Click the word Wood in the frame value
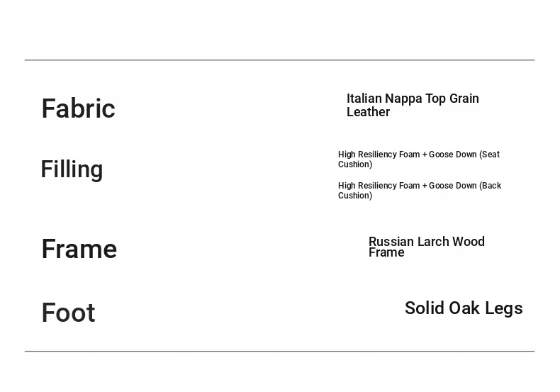Viewport: 560px width, 392px height. click(x=469, y=242)
